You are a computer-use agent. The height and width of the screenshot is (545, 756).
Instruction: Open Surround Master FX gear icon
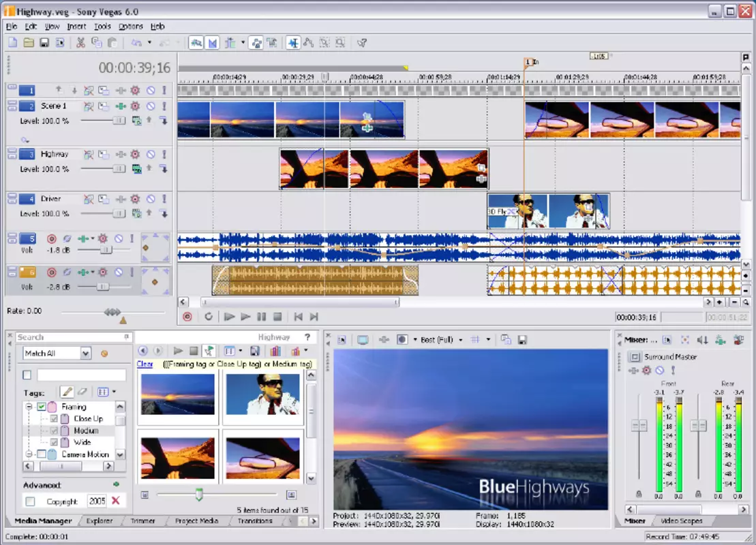[x=646, y=370]
